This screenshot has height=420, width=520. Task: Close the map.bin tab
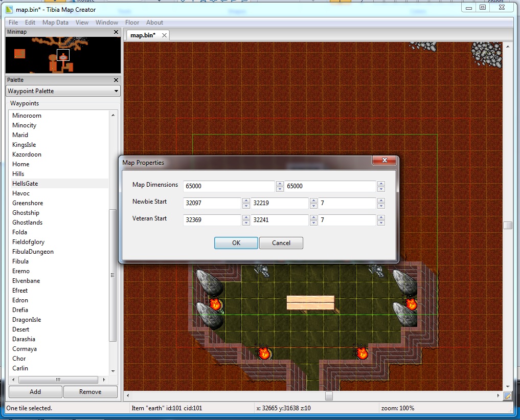(164, 35)
